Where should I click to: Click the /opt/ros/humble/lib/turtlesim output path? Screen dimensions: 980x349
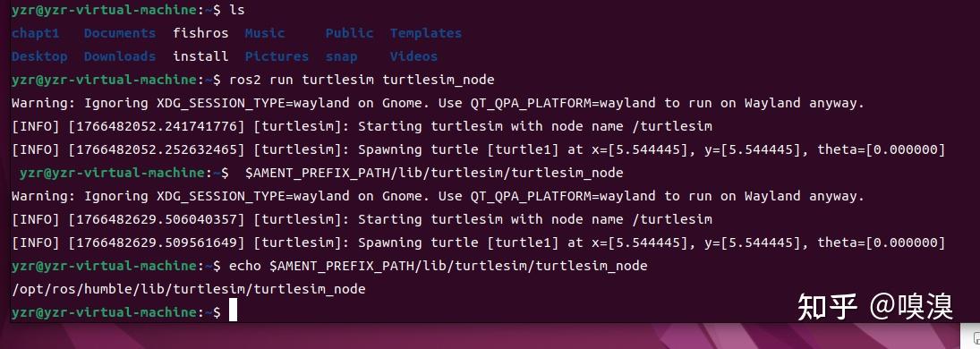tap(188, 290)
